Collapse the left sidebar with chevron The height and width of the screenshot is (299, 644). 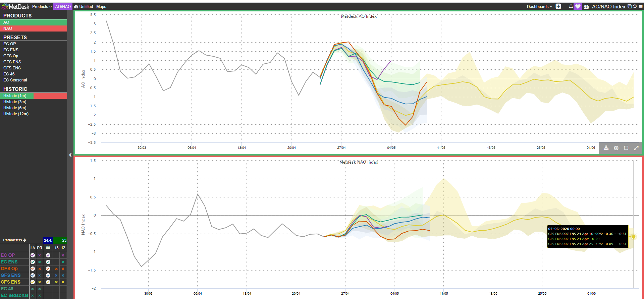tap(70, 155)
